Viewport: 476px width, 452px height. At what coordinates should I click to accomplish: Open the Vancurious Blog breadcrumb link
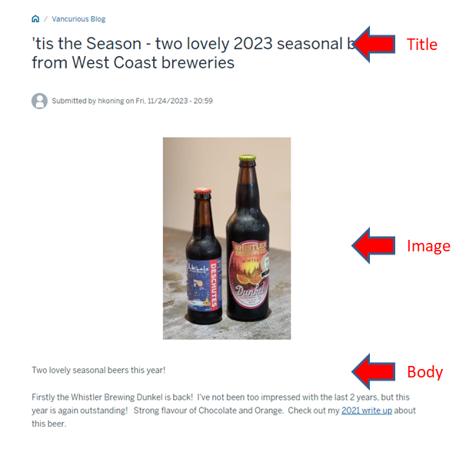point(78,18)
